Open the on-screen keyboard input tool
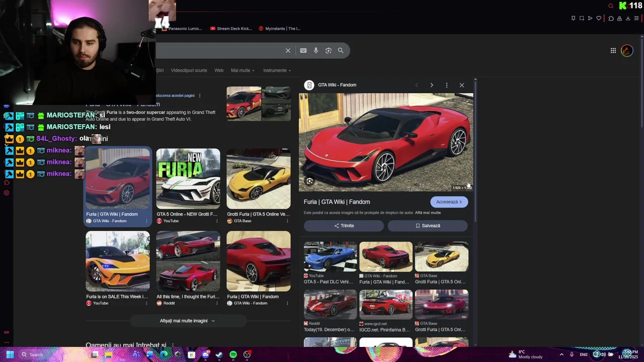 pyautogui.click(x=303, y=50)
